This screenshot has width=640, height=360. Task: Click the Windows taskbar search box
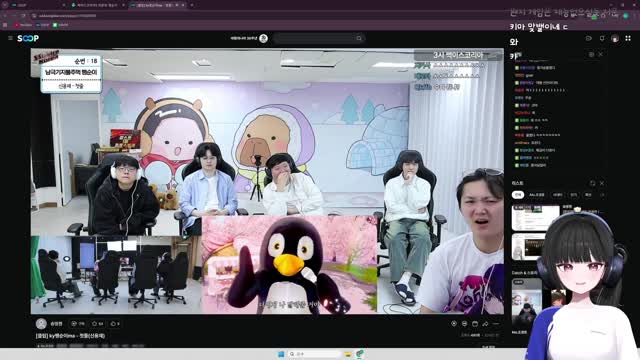tap(314, 354)
